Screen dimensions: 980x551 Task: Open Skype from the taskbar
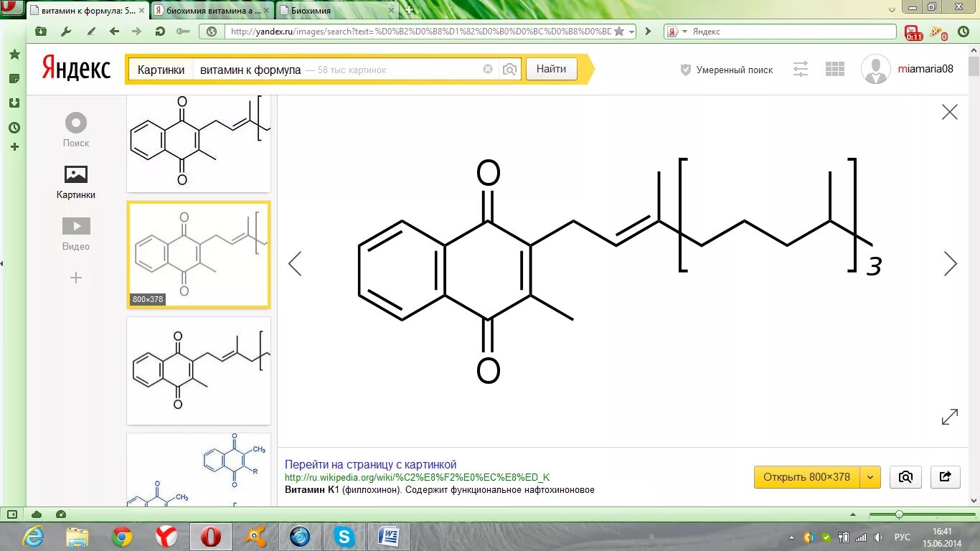345,536
